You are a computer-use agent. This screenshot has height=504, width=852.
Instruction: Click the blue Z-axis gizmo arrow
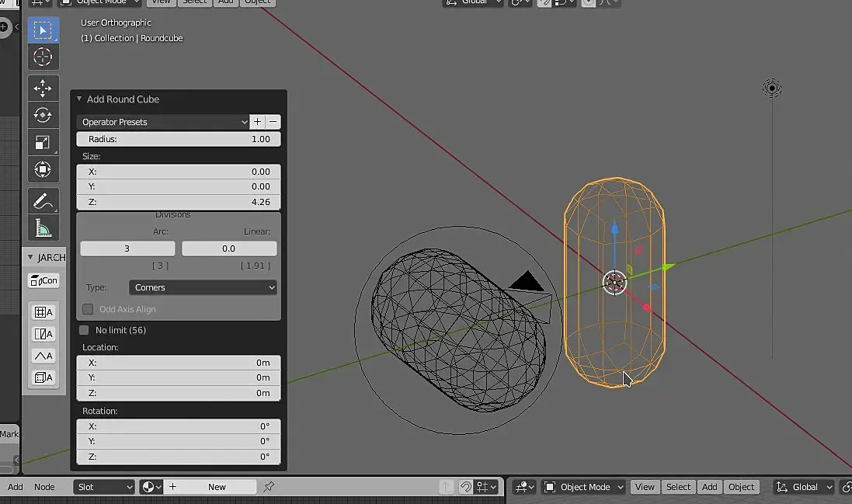pos(614,227)
